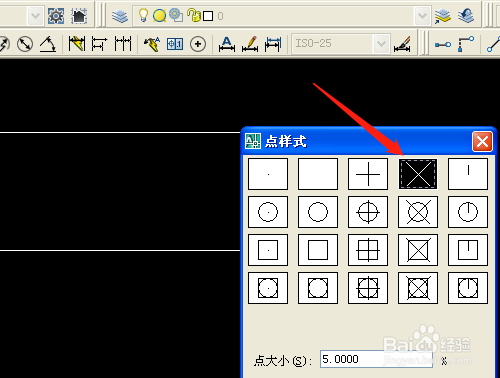
Task: Click the L-shaped line with nodes icon
Action: 466,44
